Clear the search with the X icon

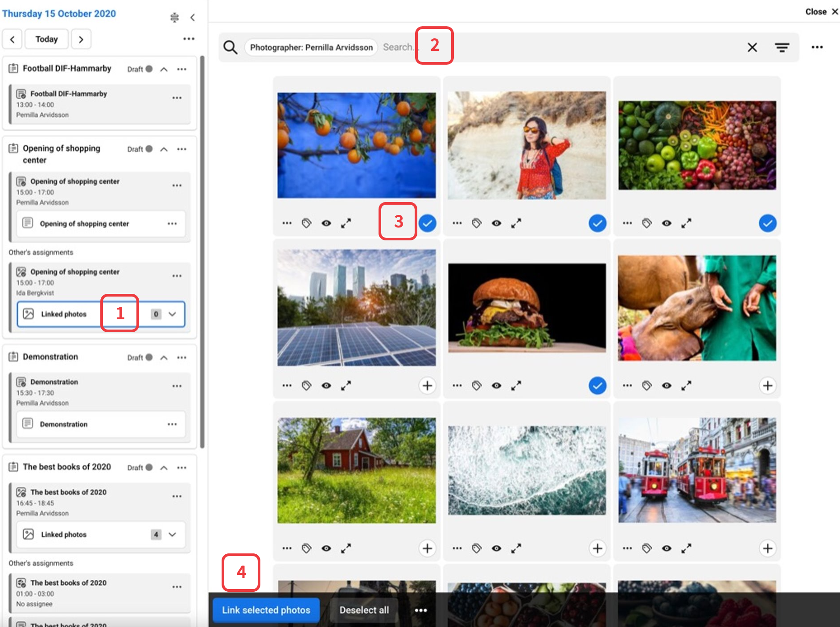tap(752, 47)
